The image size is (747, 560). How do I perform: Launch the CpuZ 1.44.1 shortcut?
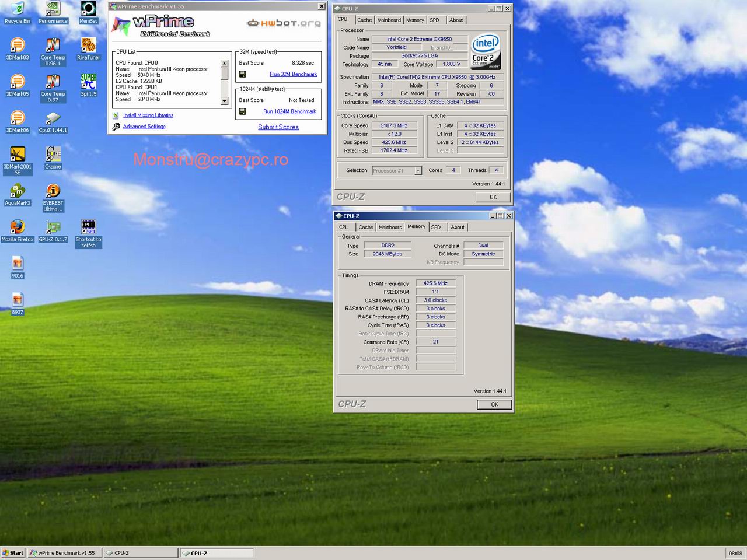tap(53, 123)
